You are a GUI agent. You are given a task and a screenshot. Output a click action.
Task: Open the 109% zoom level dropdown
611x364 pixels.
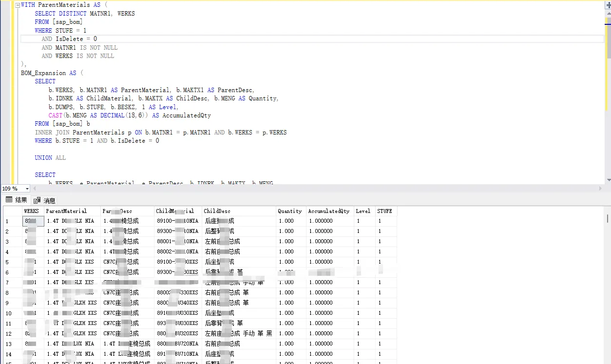(x=27, y=189)
